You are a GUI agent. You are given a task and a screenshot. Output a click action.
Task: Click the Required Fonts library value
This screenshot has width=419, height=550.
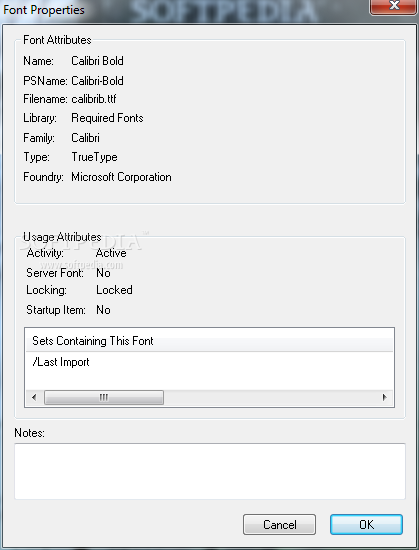(x=107, y=118)
